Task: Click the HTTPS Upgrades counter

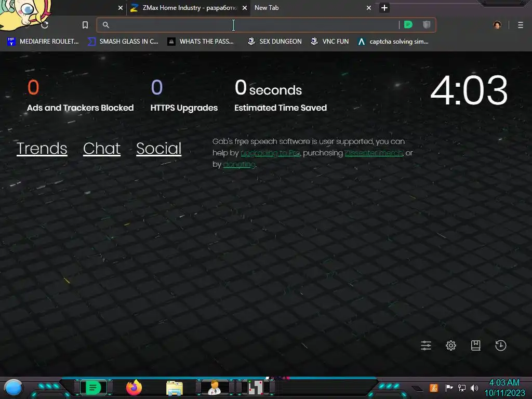Action: tap(184, 96)
